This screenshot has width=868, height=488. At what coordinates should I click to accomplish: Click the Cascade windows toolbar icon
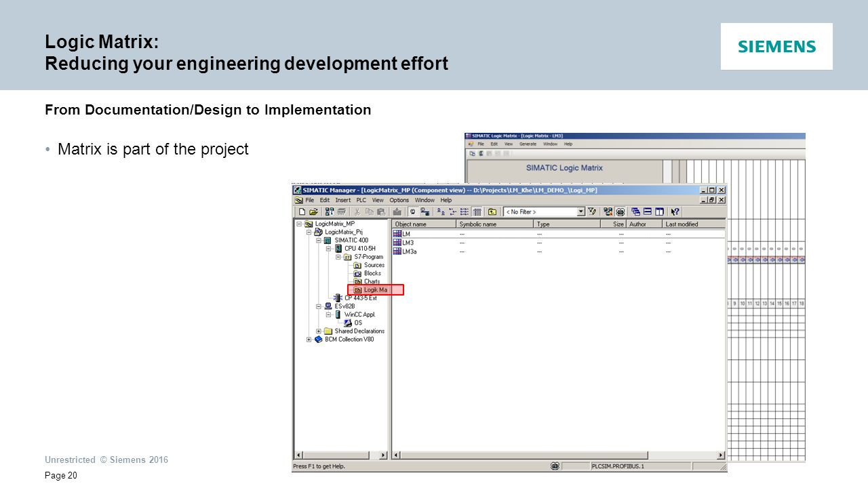[x=635, y=211]
